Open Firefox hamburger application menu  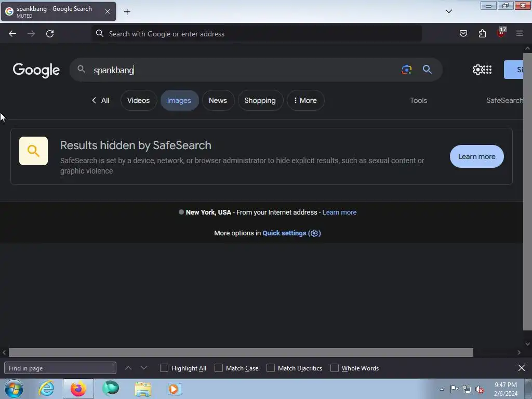[520, 33]
